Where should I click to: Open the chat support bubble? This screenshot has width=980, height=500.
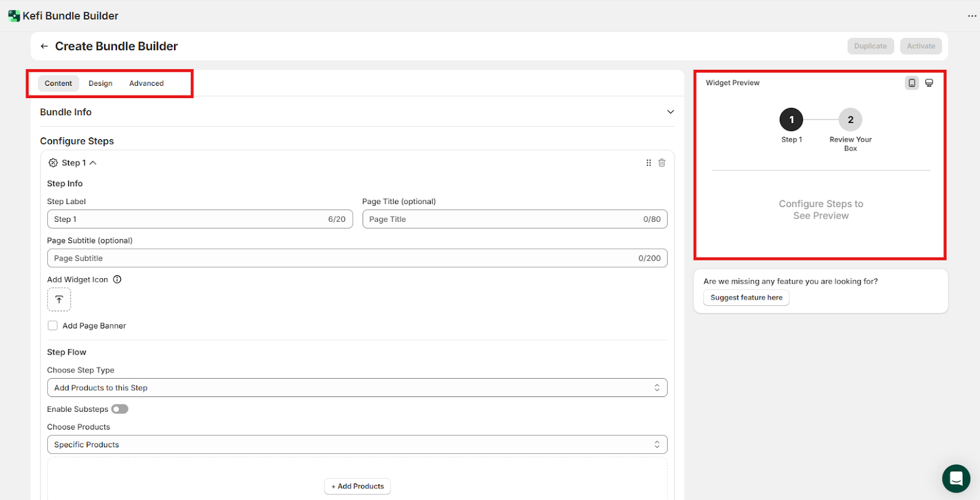click(x=956, y=479)
